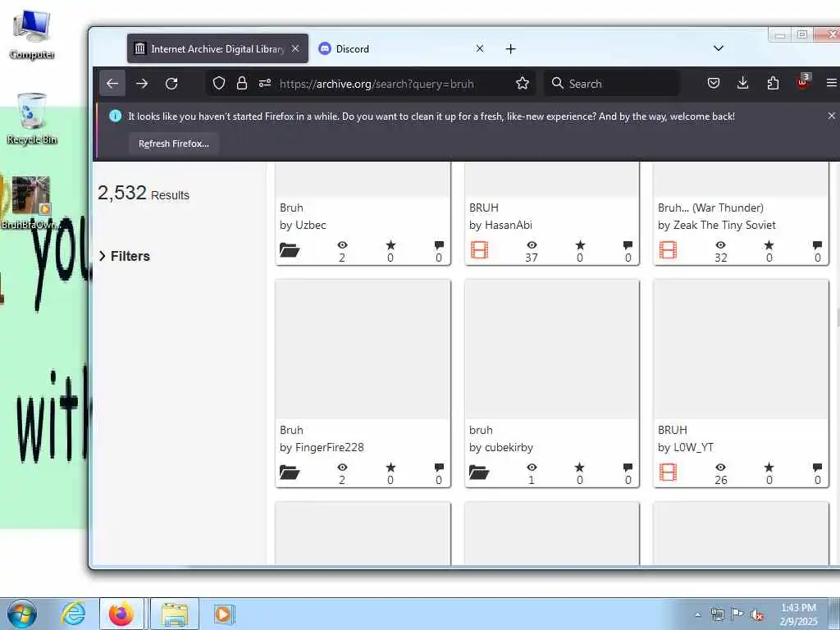Click the page vertical scrollbar thumb
Screen dimensions: 840x630
point(838,317)
